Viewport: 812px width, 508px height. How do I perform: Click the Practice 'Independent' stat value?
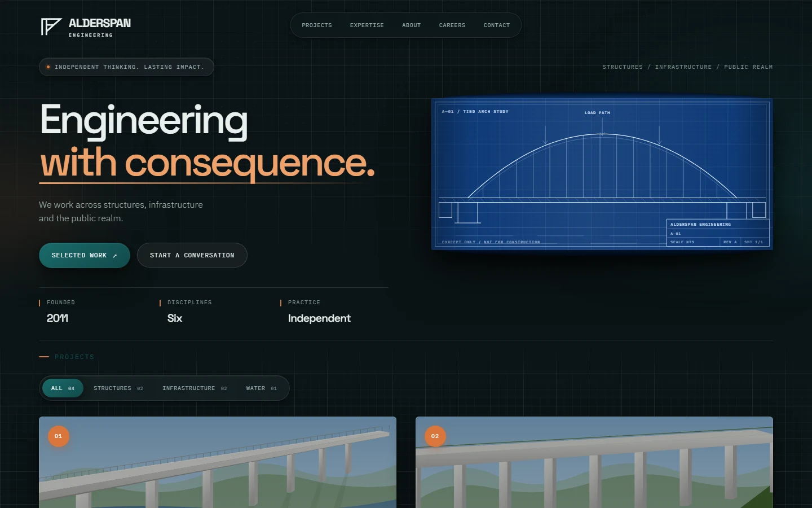coord(319,318)
